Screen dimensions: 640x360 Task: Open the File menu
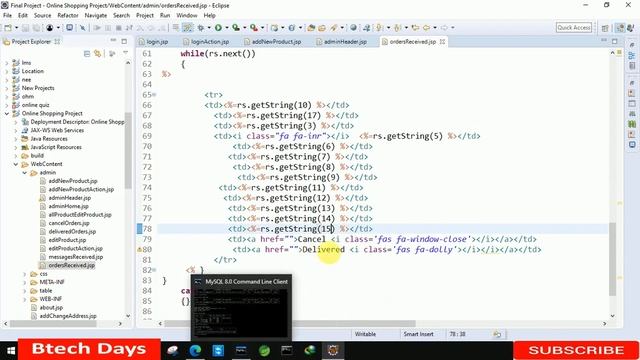click(x=7, y=15)
